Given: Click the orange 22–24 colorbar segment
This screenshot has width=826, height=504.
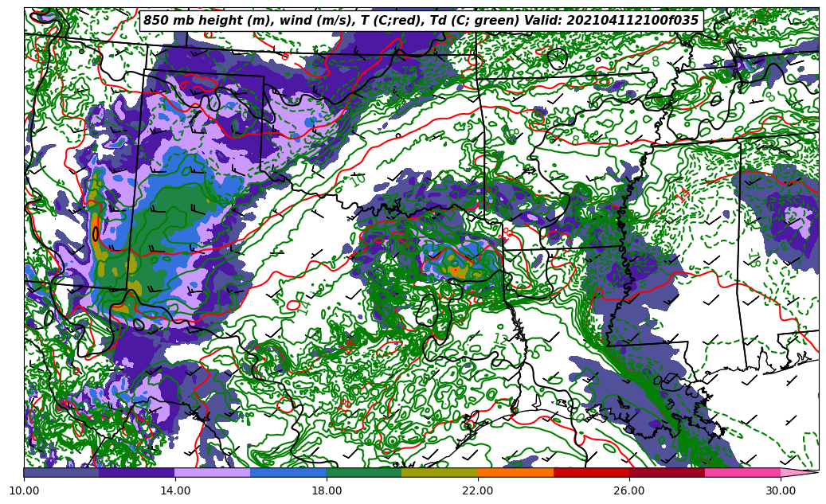Looking at the screenshot, I should [x=515, y=472].
